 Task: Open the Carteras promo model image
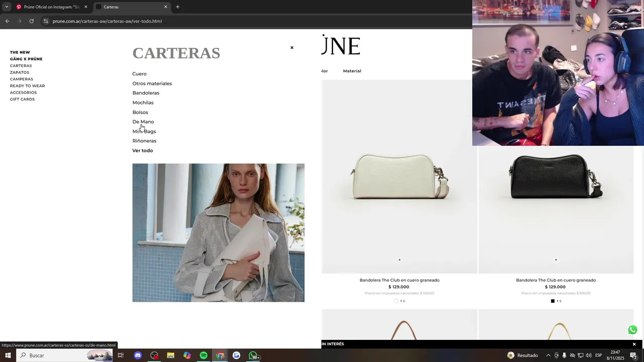click(x=218, y=233)
